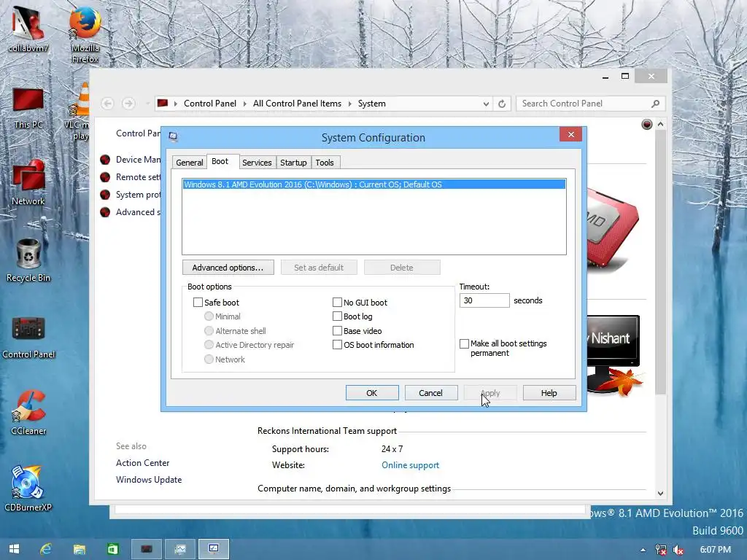Open the collabvm7 desktop icon

(28, 28)
